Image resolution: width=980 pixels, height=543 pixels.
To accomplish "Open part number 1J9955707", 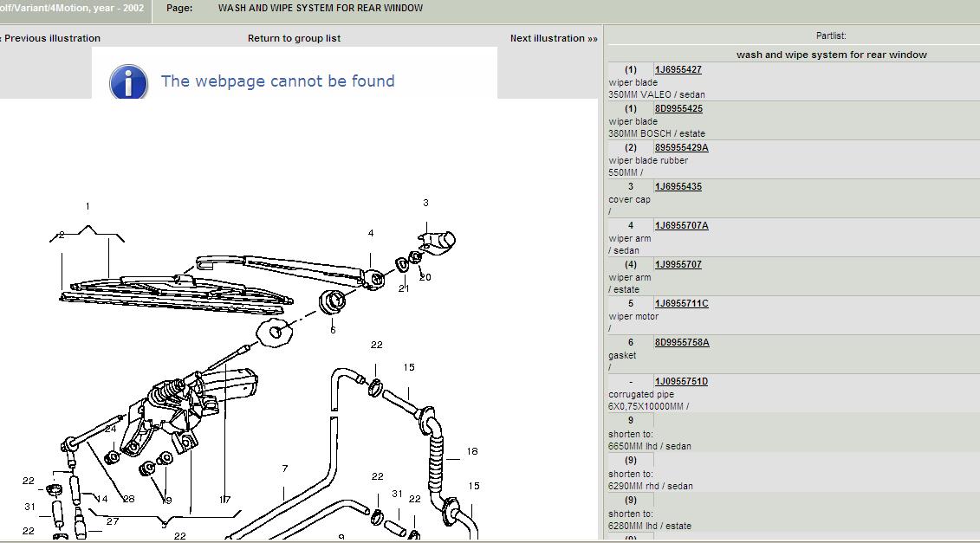I will click(x=678, y=264).
